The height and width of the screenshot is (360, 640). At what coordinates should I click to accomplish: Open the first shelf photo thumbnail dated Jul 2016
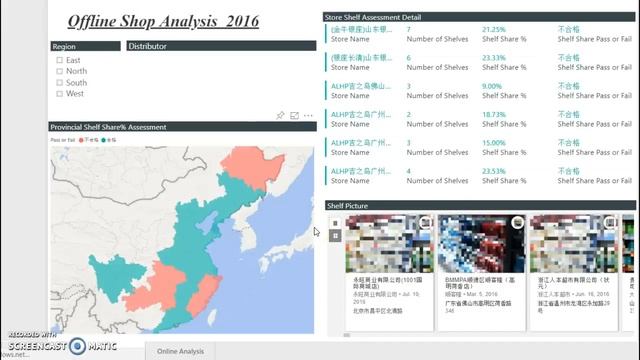389,244
